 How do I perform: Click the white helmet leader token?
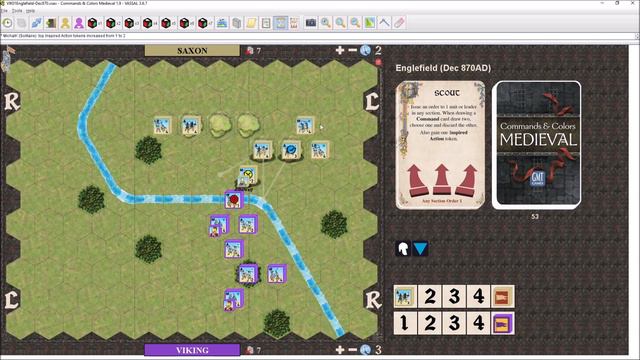pos(403,249)
